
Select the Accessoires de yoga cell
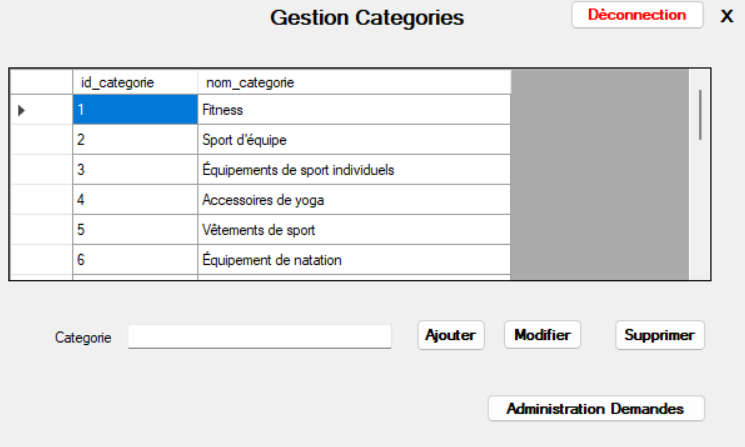pyautogui.click(x=354, y=200)
